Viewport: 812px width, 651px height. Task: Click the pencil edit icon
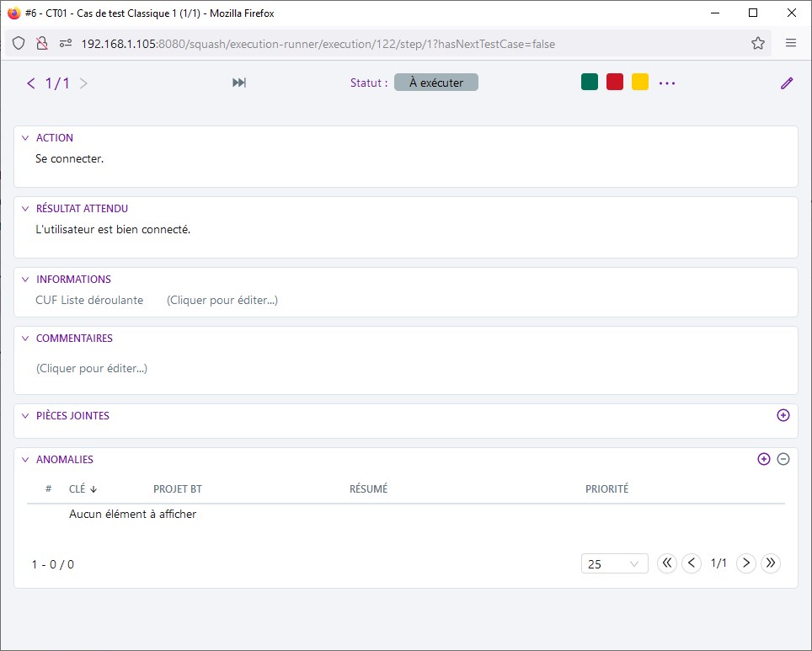point(787,83)
